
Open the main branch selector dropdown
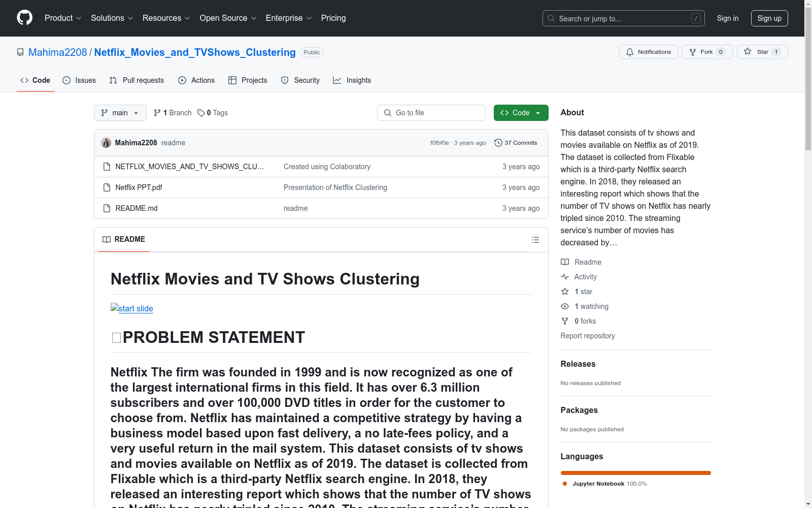pyautogui.click(x=120, y=113)
